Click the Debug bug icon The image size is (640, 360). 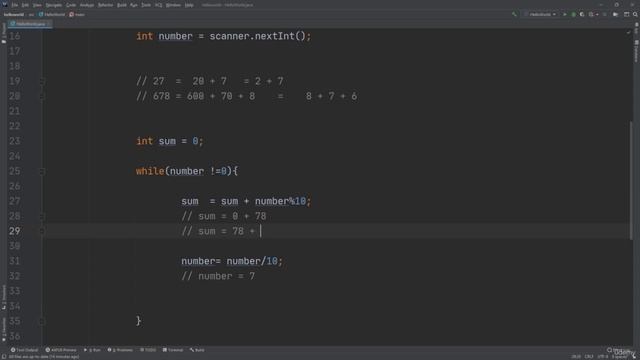[x=573, y=14]
